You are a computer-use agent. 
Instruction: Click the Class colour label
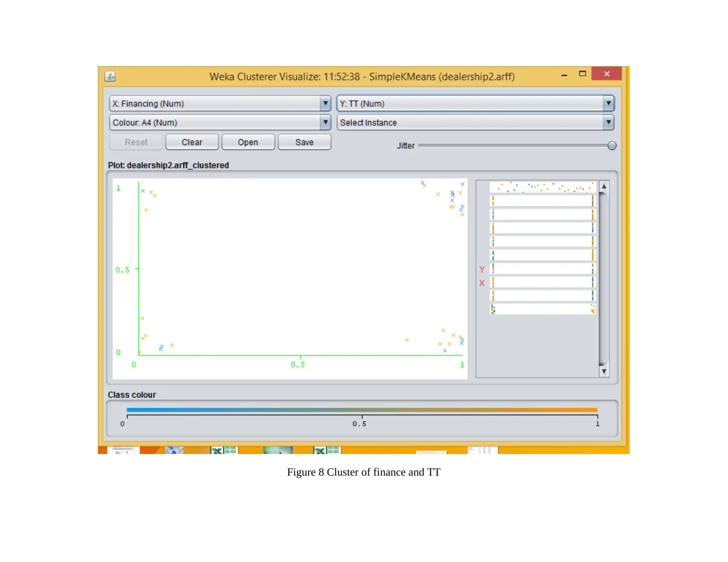132,395
